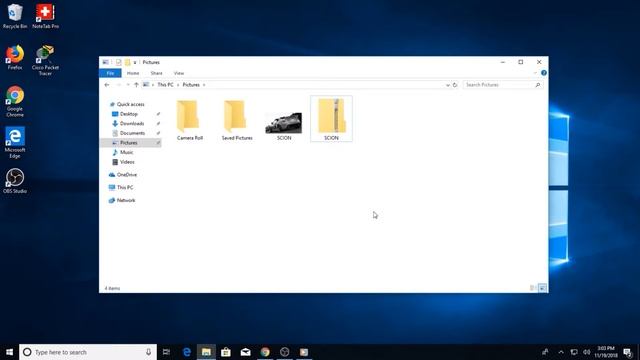Select the Firefox desktop shortcut
Image resolution: width=640 pixels, height=360 pixels.
point(15,58)
